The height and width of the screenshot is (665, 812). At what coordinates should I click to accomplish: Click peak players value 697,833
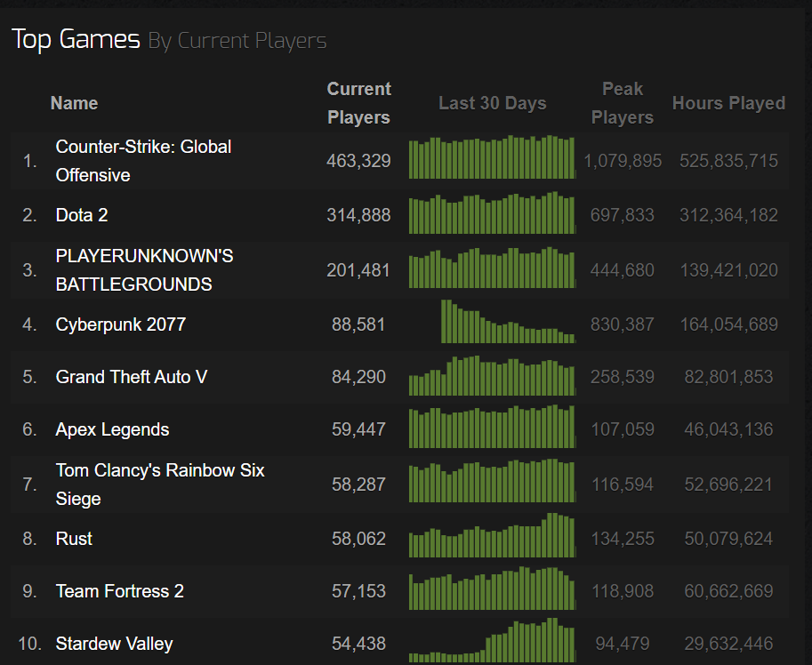point(623,215)
